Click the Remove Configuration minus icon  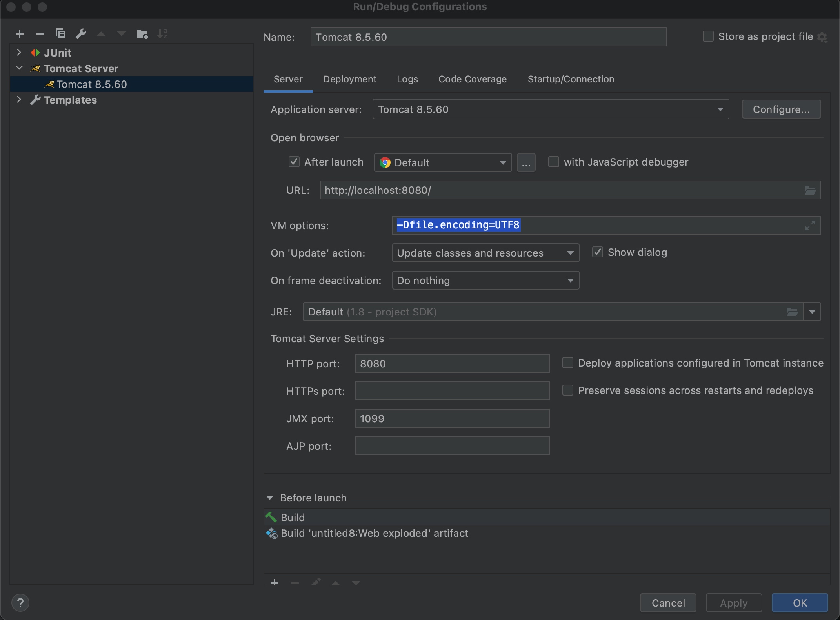click(40, 34)
